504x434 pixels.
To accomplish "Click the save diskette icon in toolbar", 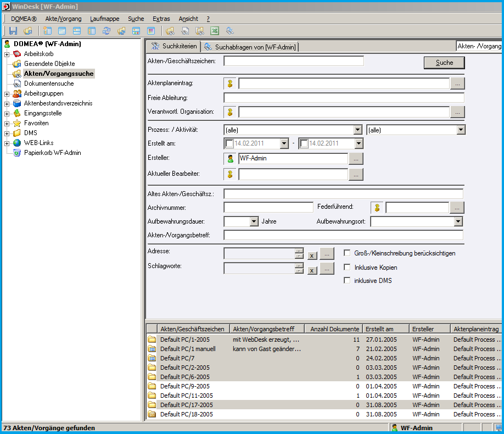I will tap(13, 31).
